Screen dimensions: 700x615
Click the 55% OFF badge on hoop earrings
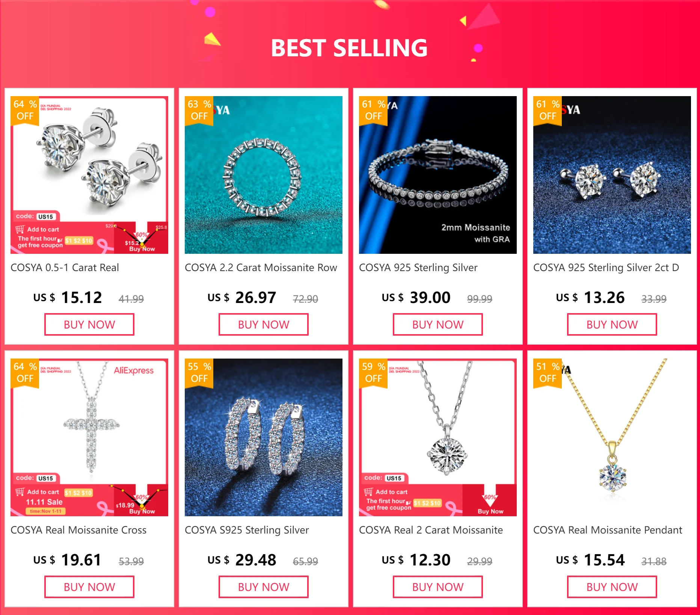pos(199,373)
